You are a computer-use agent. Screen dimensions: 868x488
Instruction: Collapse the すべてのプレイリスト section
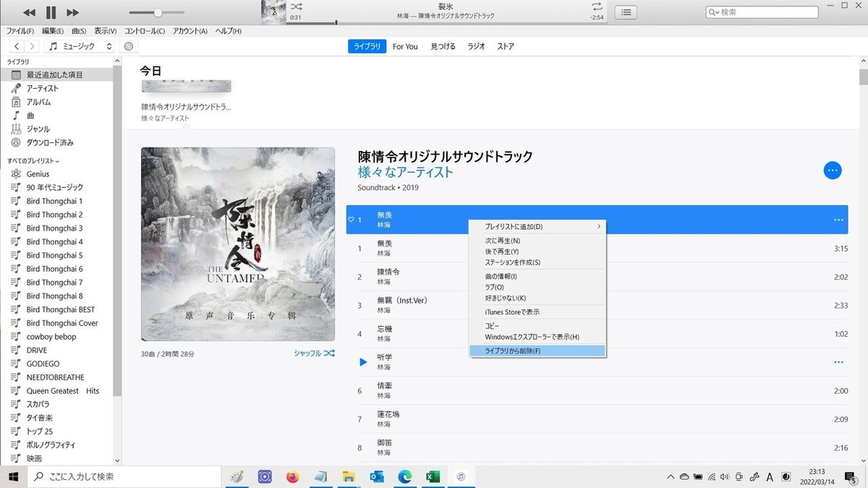tap(33, 160)
